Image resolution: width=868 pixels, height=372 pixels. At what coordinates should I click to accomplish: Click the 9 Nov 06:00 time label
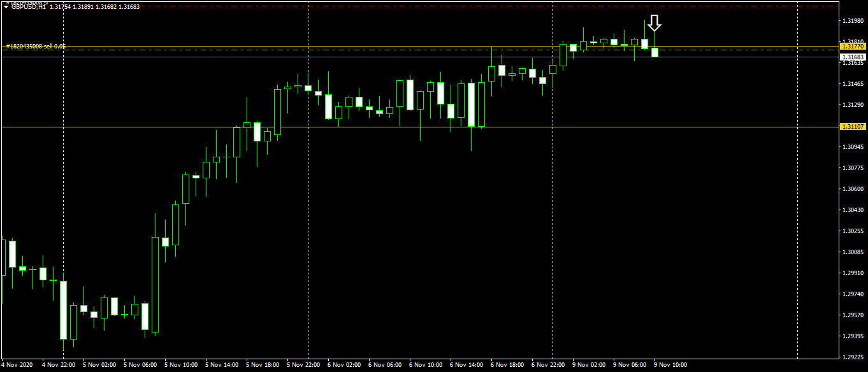point(630,365)
